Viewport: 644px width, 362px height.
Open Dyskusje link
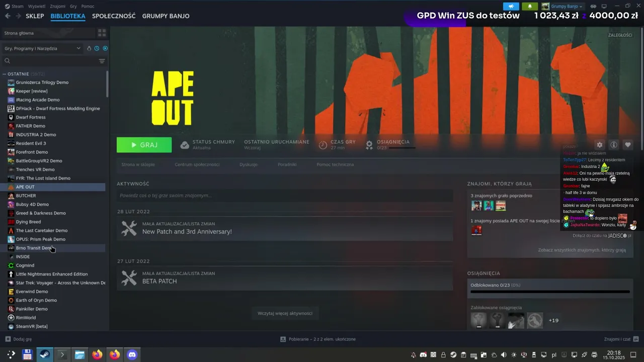249,164
